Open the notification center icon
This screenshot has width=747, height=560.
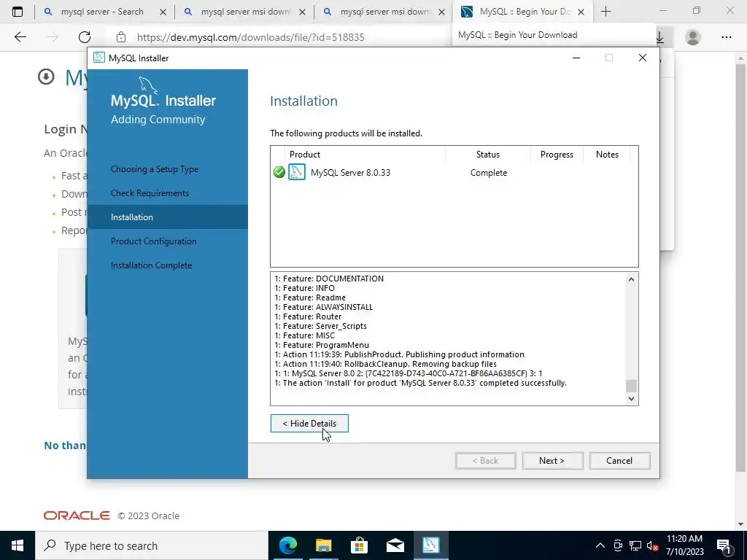pos(723,545)
